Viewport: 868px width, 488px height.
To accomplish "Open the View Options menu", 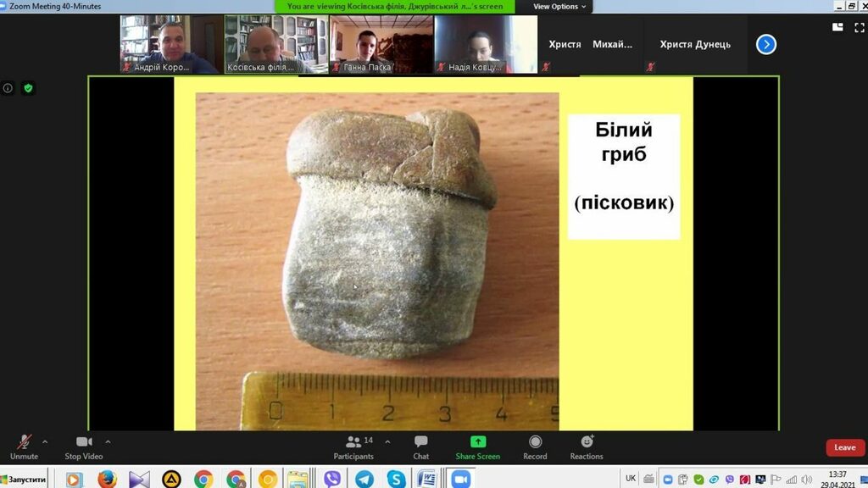I will point(559,7).
